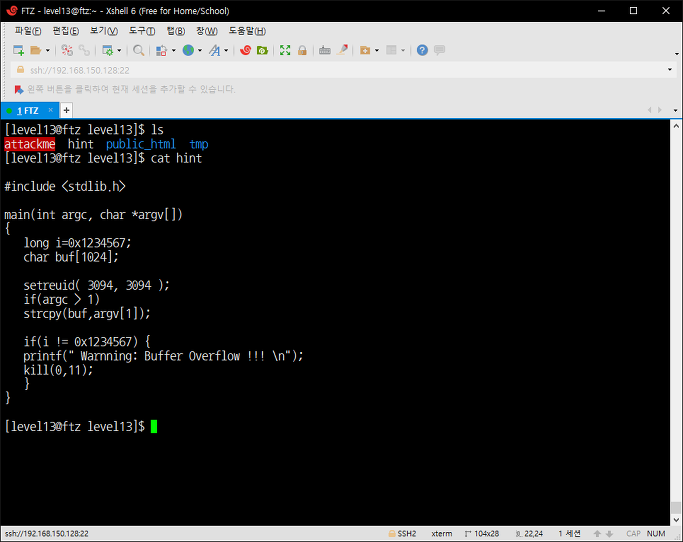Viewport: 683px width, 542px height.
Task: Click the 104x28 terminal size indicator
Action: pos(482,534)
